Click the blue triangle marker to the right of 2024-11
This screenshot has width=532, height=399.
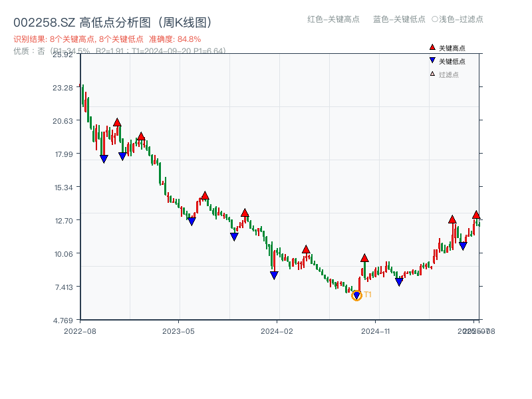tap(399, 282)
